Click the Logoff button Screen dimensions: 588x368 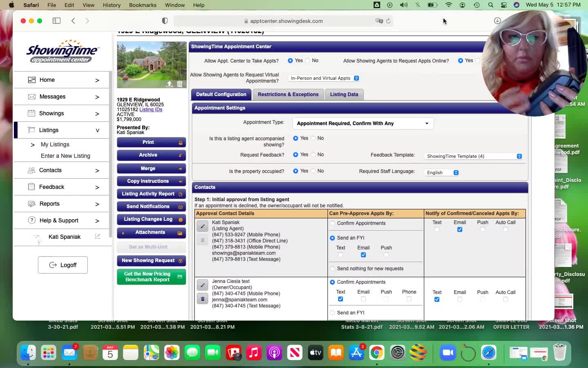click(x=63, y=265)
